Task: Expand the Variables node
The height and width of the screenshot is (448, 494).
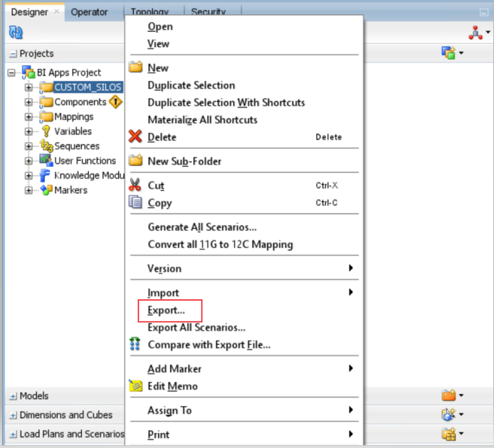Action: pos(28,132)
